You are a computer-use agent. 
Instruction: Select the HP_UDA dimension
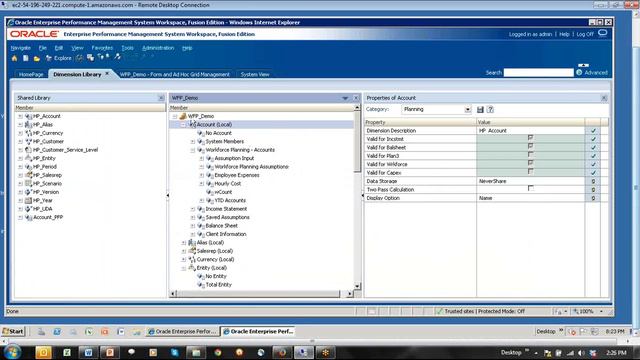click(42, 209)
